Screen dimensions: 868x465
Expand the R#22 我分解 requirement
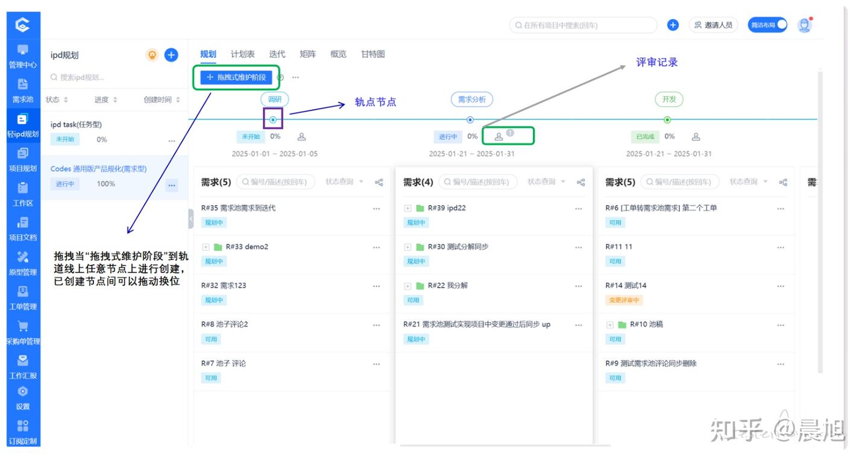407,286
